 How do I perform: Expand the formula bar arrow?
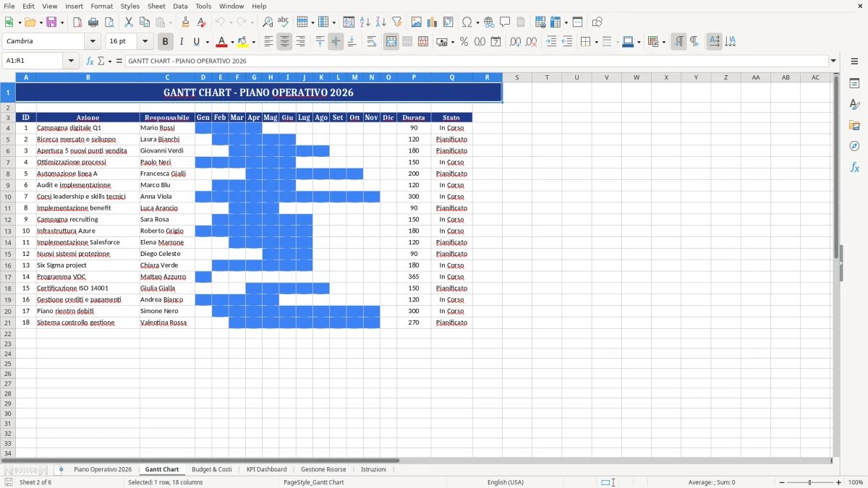click(833, 61)
